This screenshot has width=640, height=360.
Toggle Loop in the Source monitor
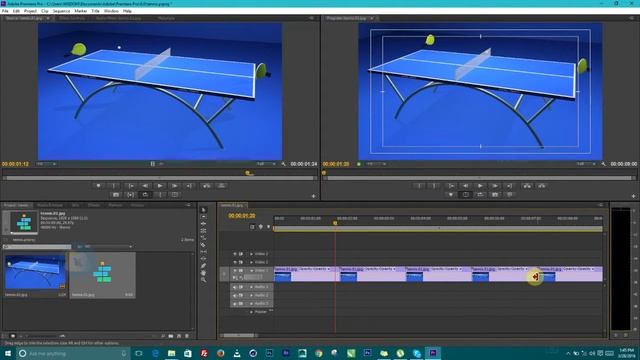(x=145, y=195)
